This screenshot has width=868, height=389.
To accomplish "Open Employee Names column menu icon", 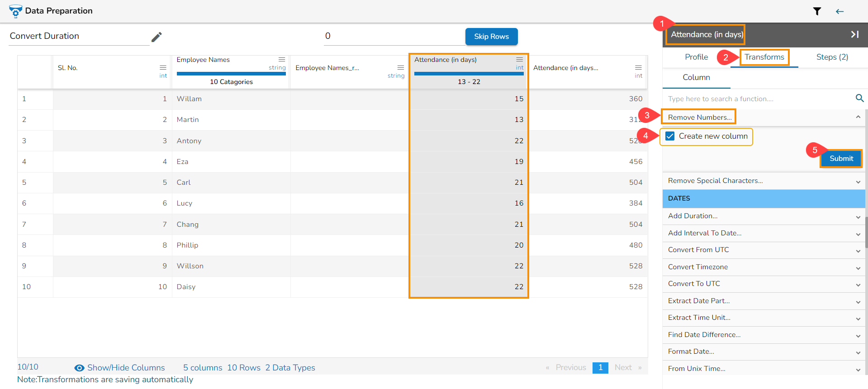I will point(281,59).
